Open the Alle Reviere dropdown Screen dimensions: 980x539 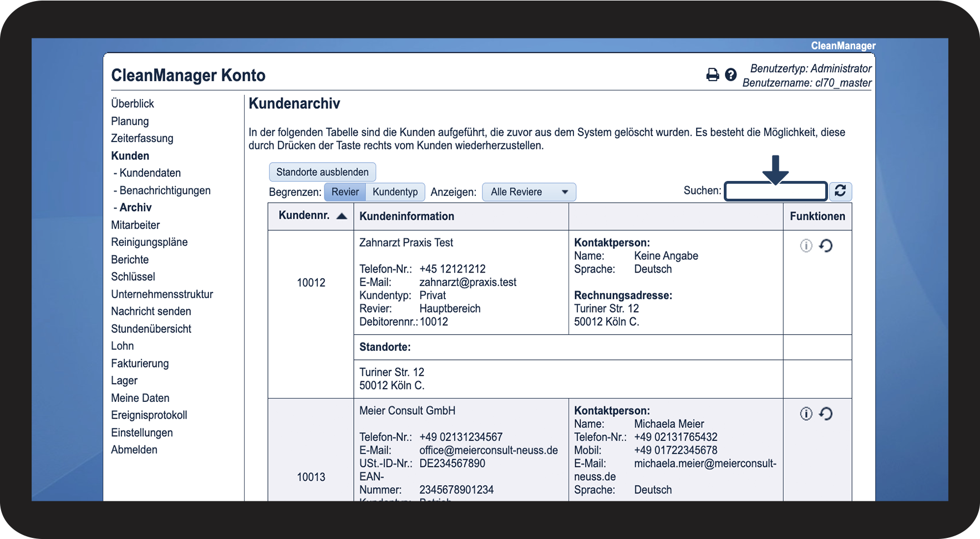point(529,192)
